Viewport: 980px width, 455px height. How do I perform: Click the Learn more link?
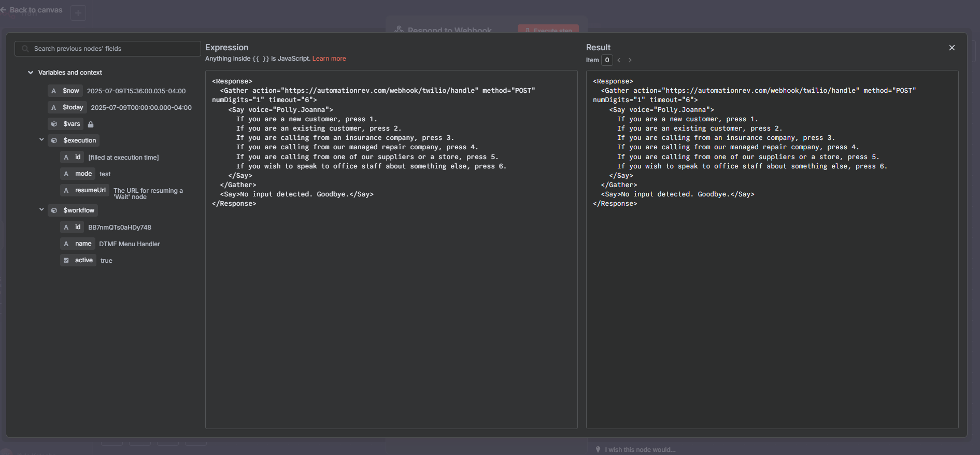pyautogui.click(x=329, y=59)
